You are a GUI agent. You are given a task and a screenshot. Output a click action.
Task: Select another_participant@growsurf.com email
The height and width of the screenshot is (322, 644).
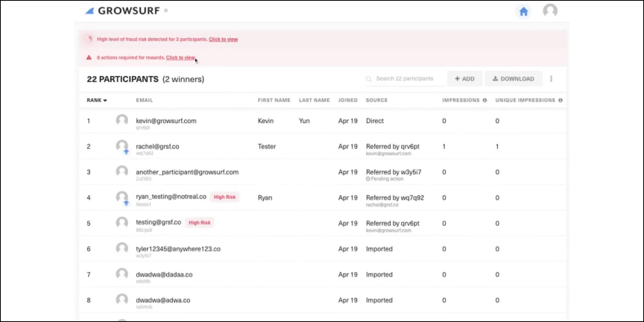point(187,172)
